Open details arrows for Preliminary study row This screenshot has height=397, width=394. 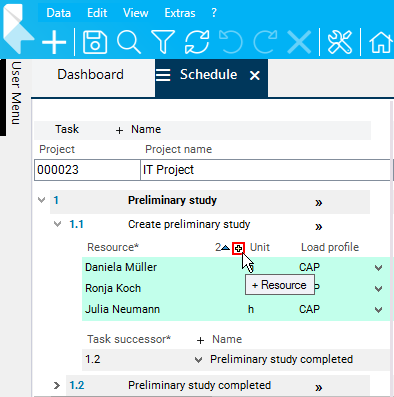pos(319,203)
